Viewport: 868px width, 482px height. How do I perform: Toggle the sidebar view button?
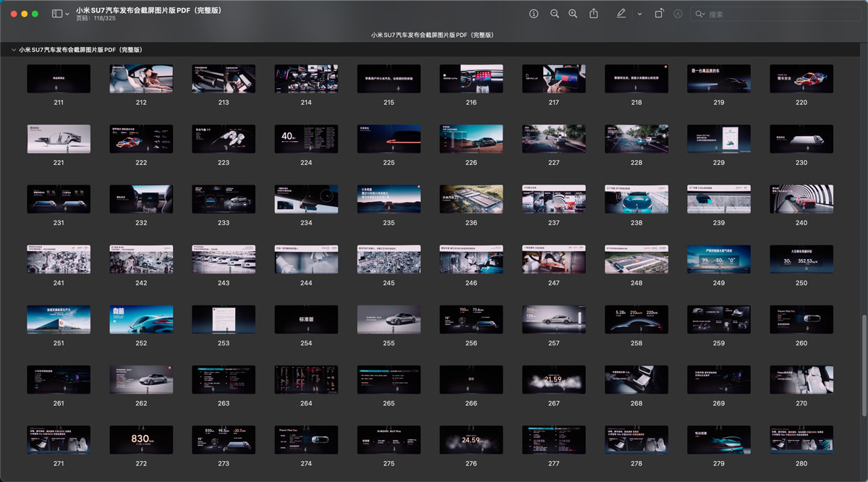[x=57, y=14]
